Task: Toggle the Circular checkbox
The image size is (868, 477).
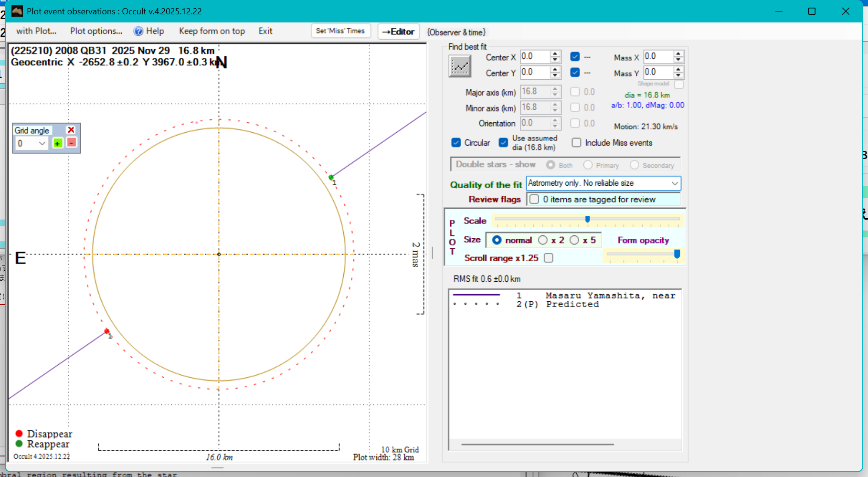Action: coord(456,143)
